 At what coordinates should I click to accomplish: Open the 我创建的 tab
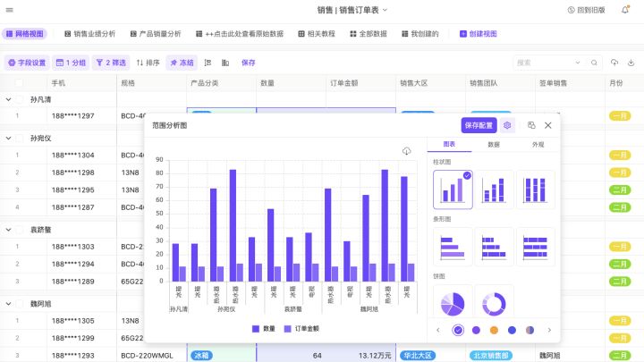[x=420, y=34]
